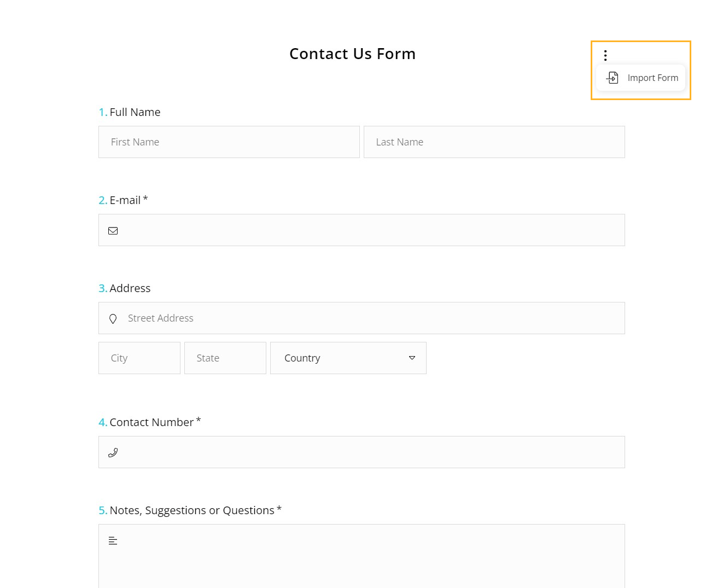
Task: Select Import Form menu option
Action: click(652, 78)
